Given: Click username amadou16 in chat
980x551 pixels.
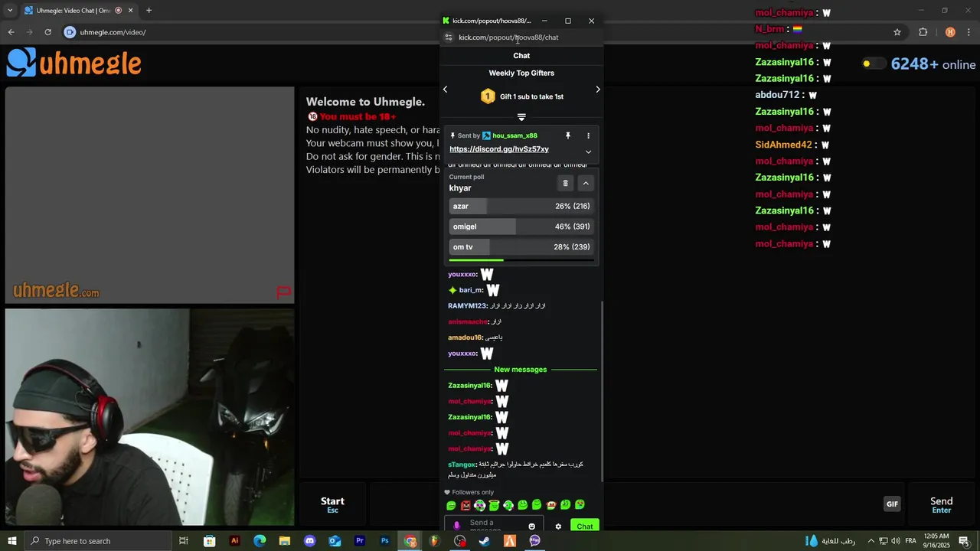Looking at the screenshot, I should pos(465,337).
